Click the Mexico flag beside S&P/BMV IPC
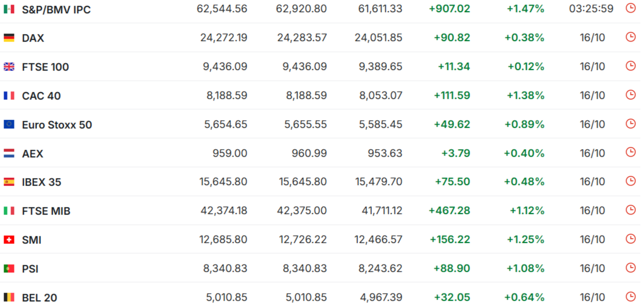Image resolution: width=644 pixels, height=306 pixels. coord(9,9)
